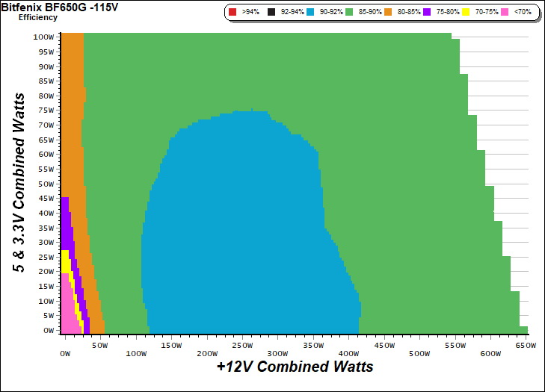
Task: Click the 100W label on the y-axis
Action: coord(43,37)
